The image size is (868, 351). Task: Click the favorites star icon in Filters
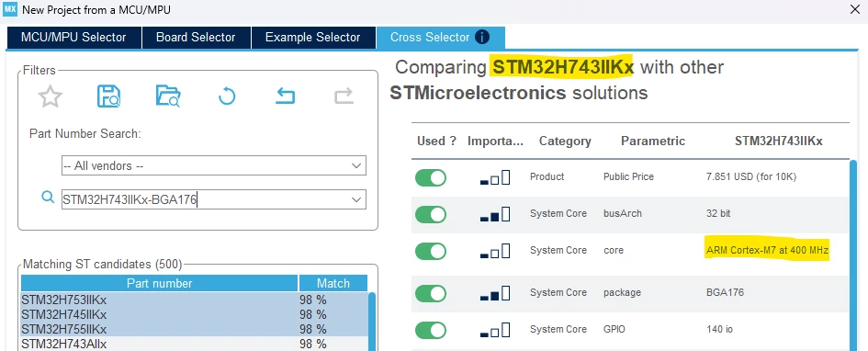coord(50,96)
